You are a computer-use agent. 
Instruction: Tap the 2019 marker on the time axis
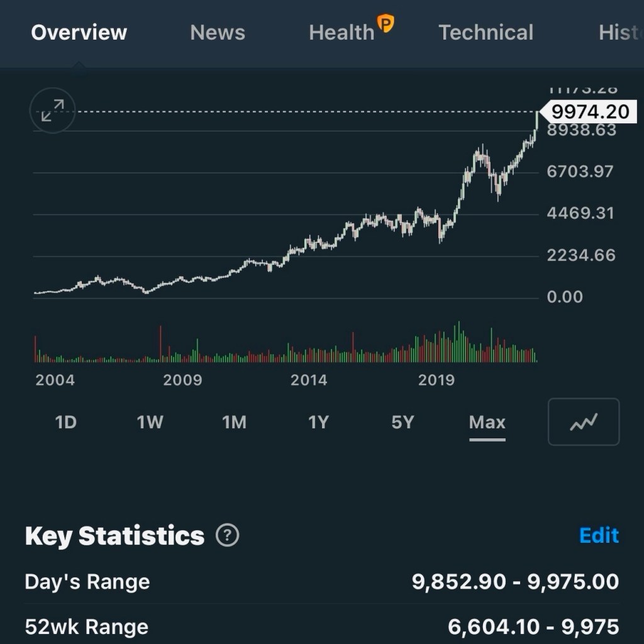click(436, 380)
